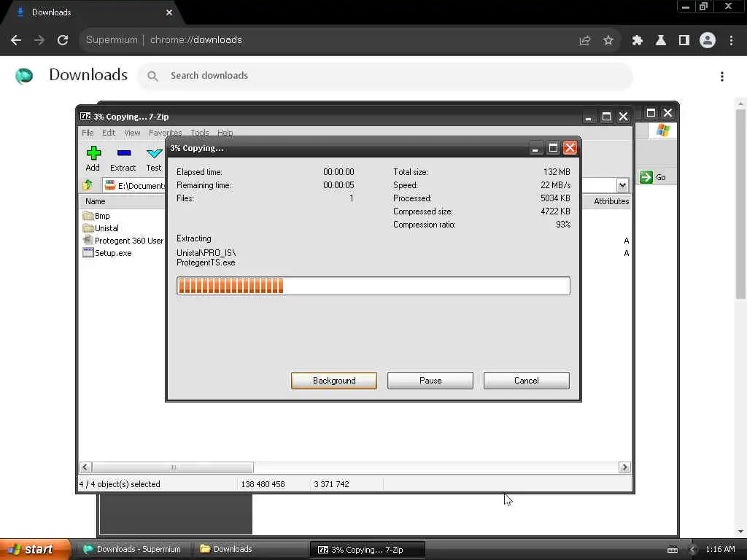Screen dimensions: 747x560
Task: Click the browser back arrow
Action: click(x=16, y=40)
